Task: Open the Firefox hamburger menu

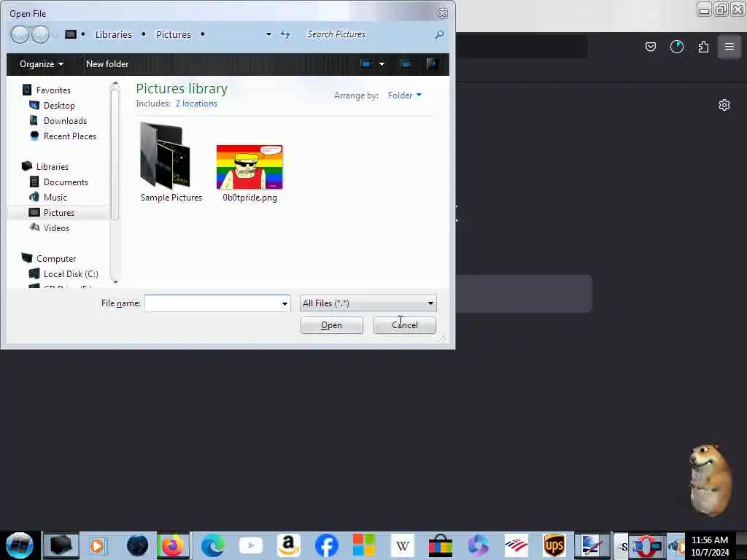Action: [729, 47]
